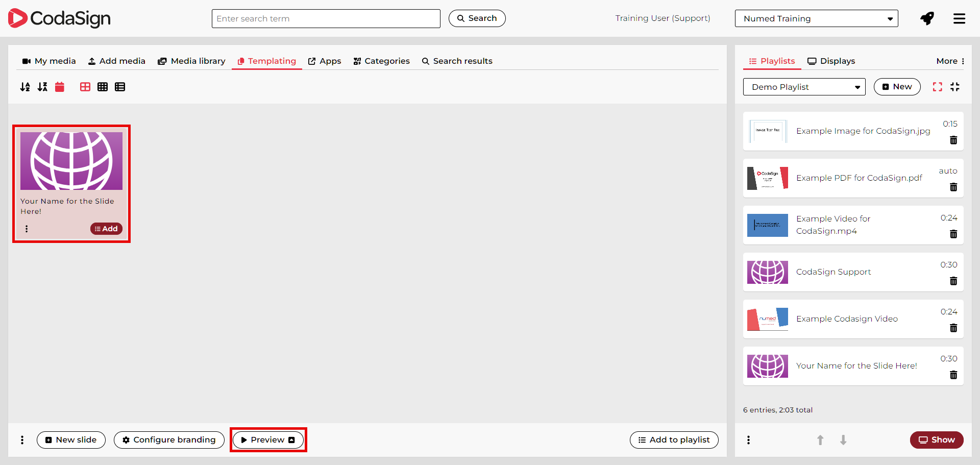Click the rocket icon in header
This screenshot has width=980, height=465.
927,19
